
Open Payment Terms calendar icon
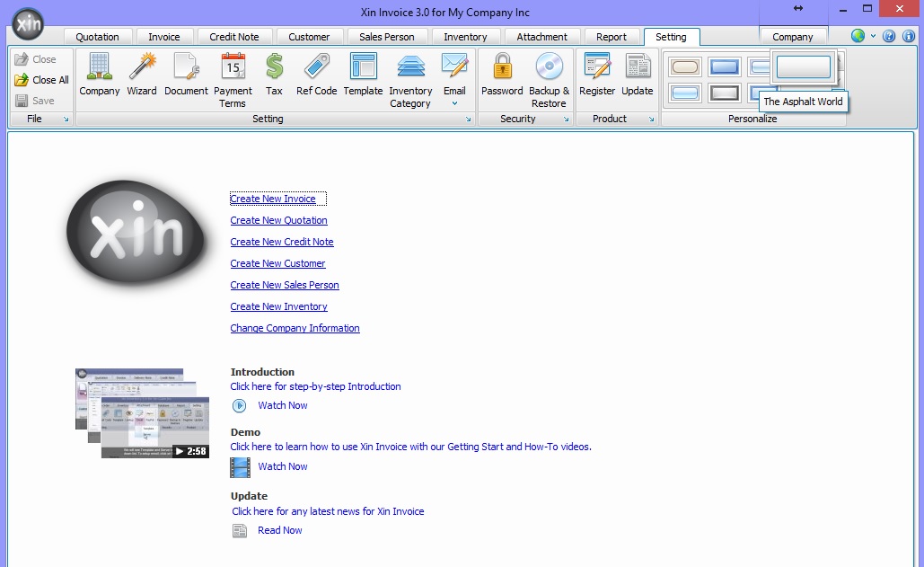(233, 80)
